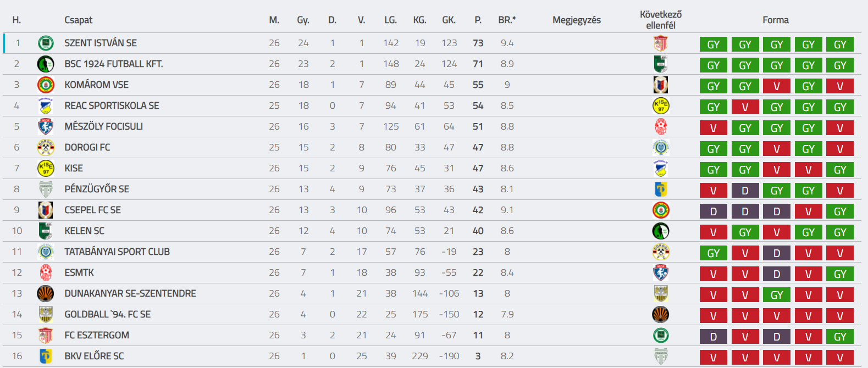
Task: Click Komárom VSE club logo
Action: tap(46, 85)
